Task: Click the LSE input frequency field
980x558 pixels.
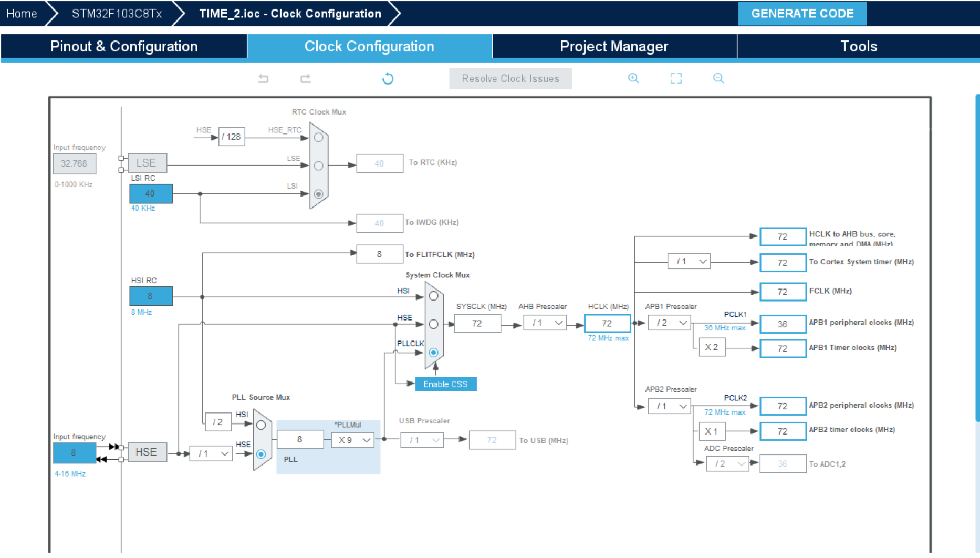Action: tap(74, 163)
